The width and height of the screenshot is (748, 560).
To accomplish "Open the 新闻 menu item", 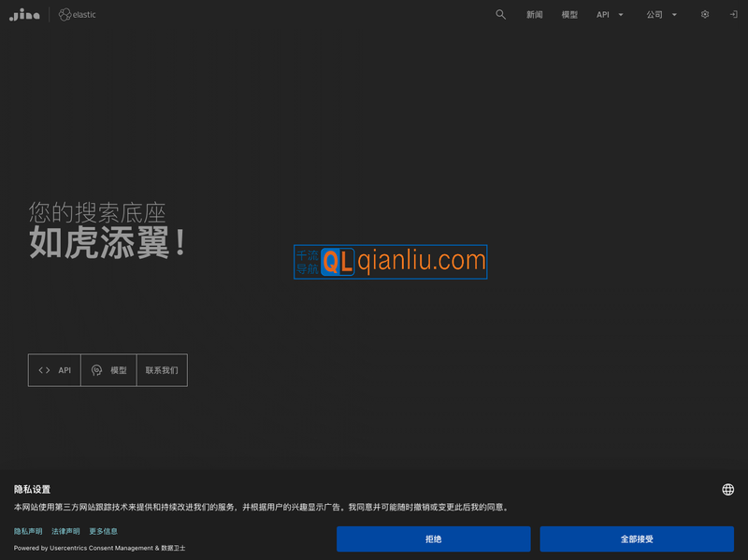I will pos(535,14).
